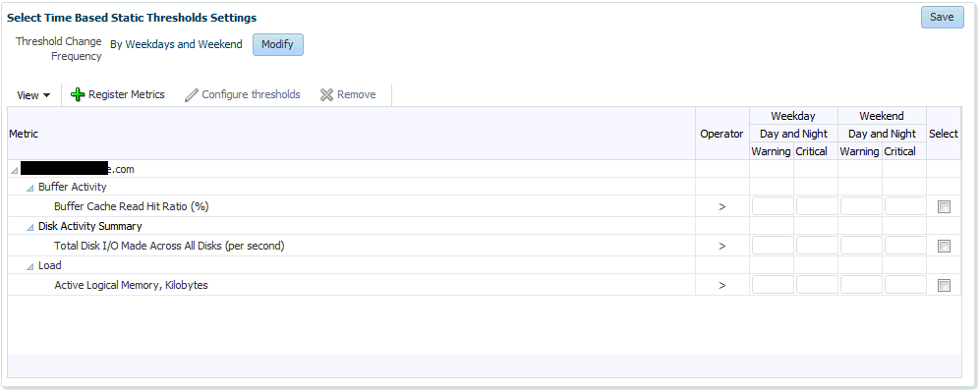Save the threshold settings
Screen dimensions: 980x392
942,18
